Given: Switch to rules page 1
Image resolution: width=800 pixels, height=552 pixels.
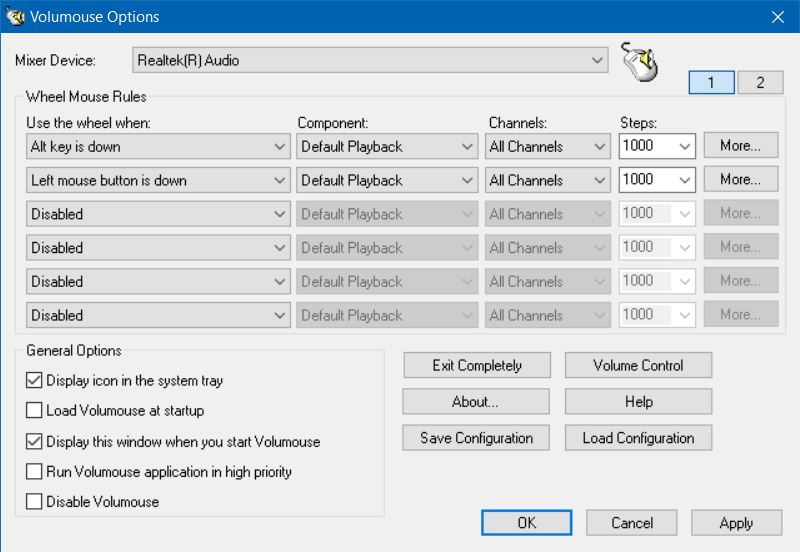Looking at the screenshot, I should 711,82.
